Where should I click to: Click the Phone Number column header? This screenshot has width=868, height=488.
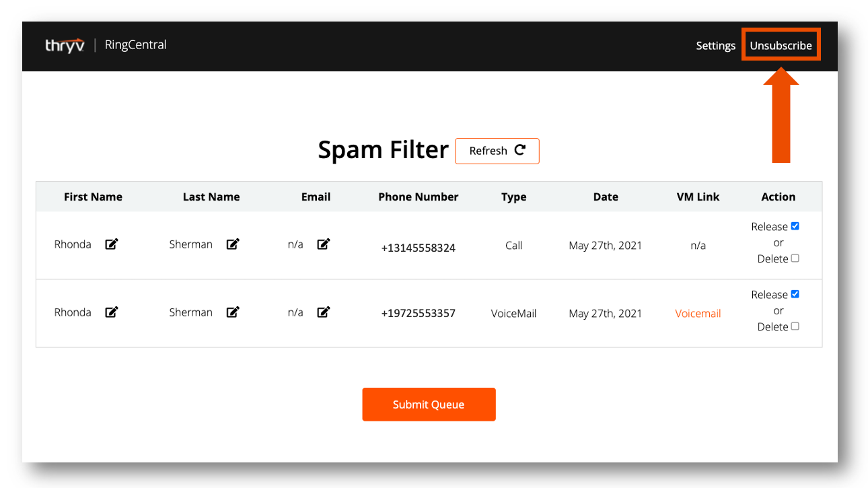point(418,197)
